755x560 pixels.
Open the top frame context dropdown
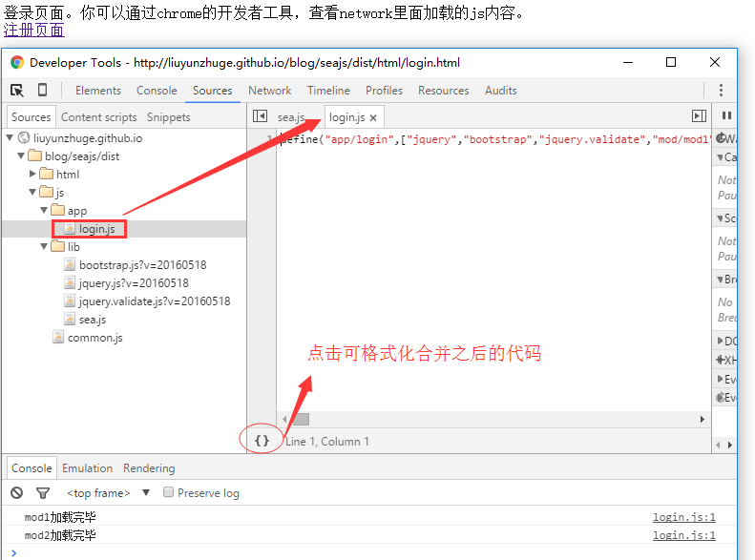tap(109, 493)
